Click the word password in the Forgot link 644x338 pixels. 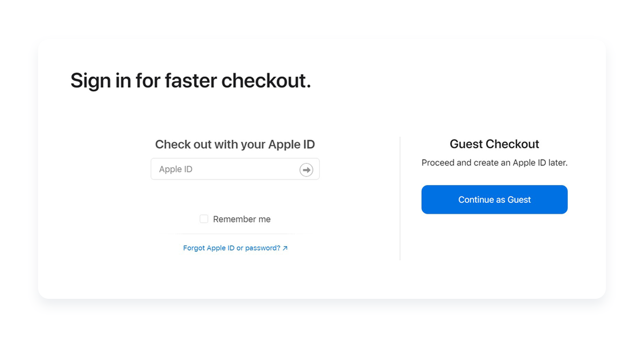[263, 248]
